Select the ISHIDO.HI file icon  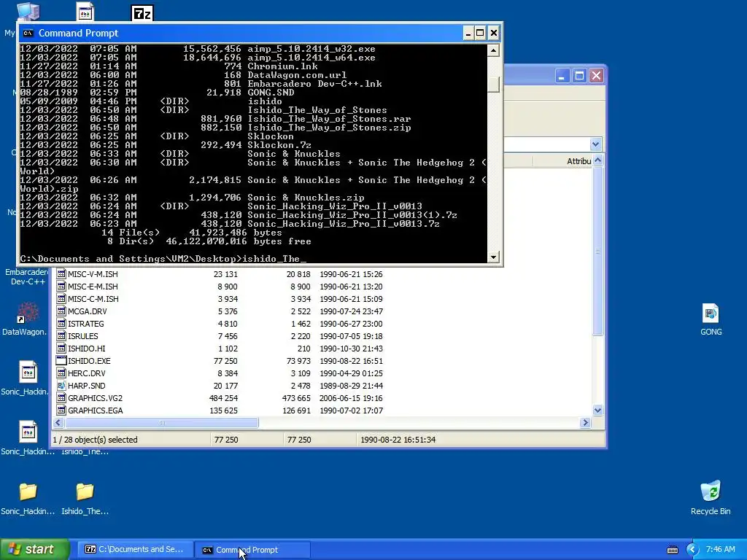click(x=61, y=348)
